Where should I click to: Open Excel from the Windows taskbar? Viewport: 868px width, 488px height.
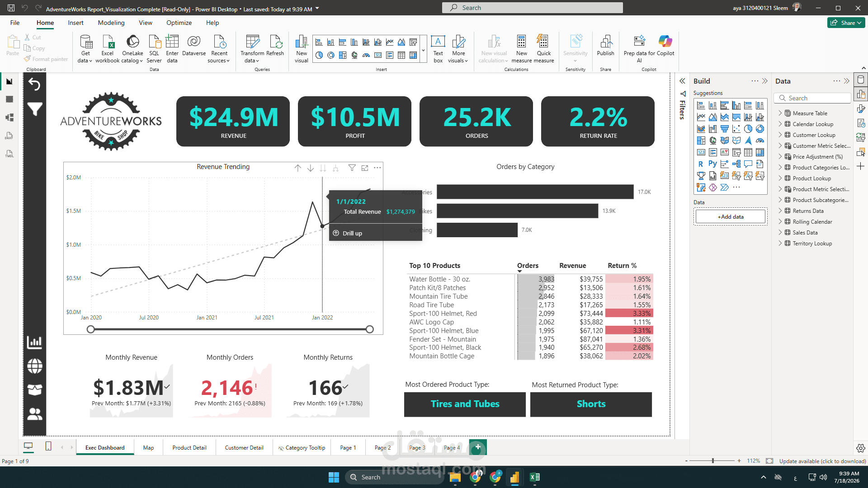(534, 477)
